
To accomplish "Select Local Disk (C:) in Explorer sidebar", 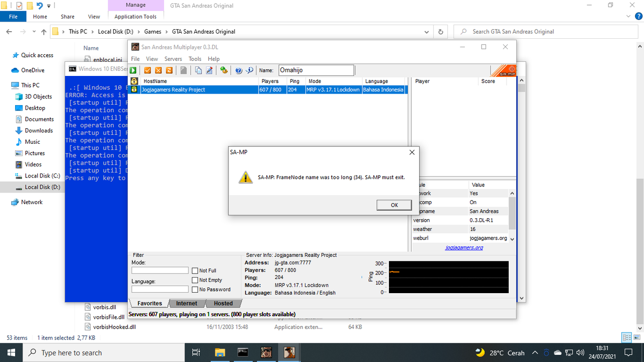I will pyautogui.click(x=42, y=175).
